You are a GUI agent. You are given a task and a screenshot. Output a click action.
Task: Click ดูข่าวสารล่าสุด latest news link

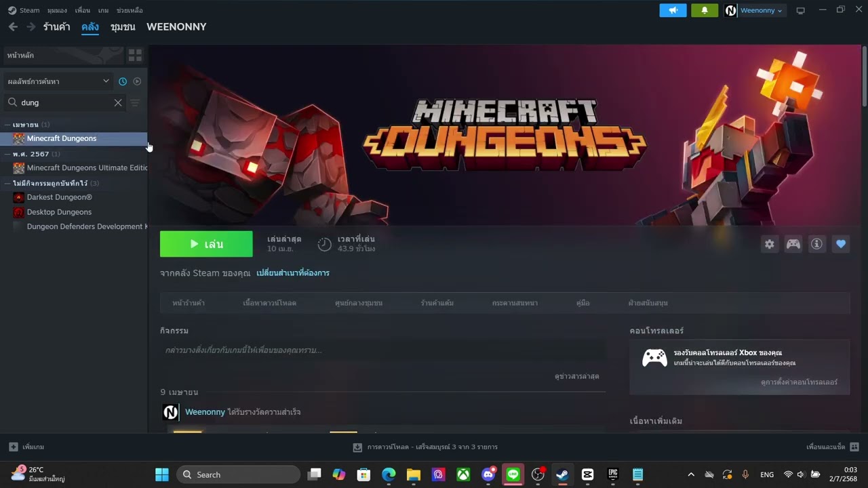576,376
